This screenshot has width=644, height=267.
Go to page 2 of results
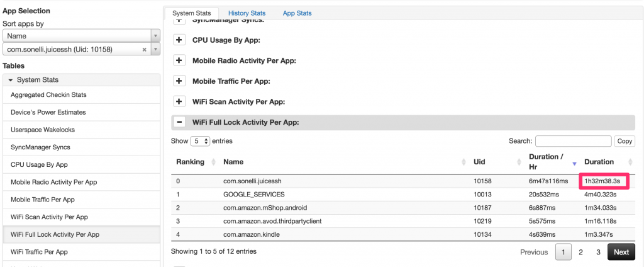point(580,252)
